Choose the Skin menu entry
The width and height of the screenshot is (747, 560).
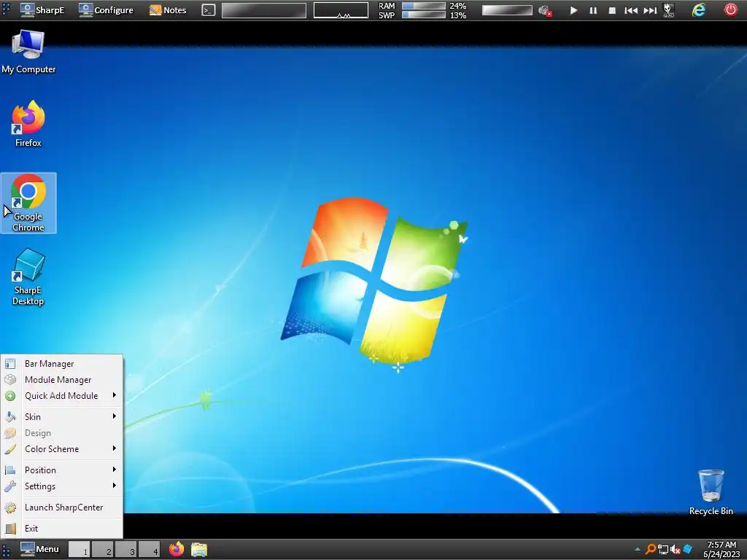(61, 416)
